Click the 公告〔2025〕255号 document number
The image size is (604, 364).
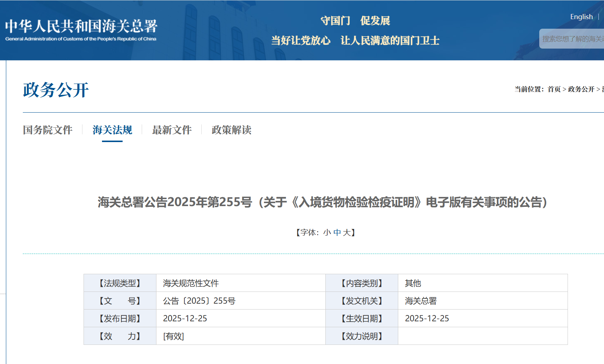[x=199, y=301]
